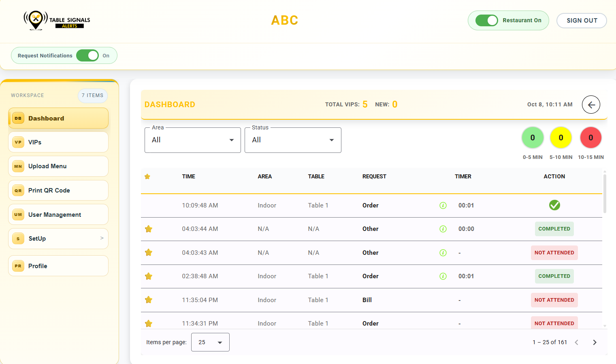Open the Status filter dropdown

coord(293,140)
